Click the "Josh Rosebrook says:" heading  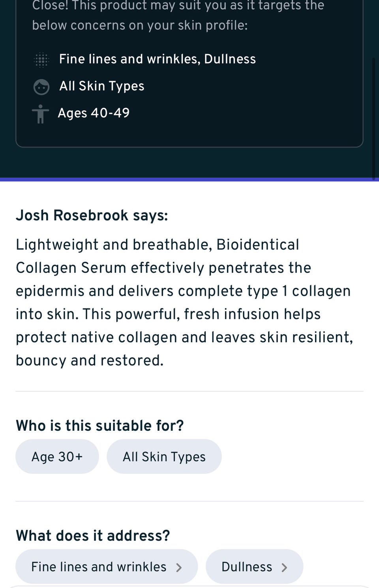92,215
